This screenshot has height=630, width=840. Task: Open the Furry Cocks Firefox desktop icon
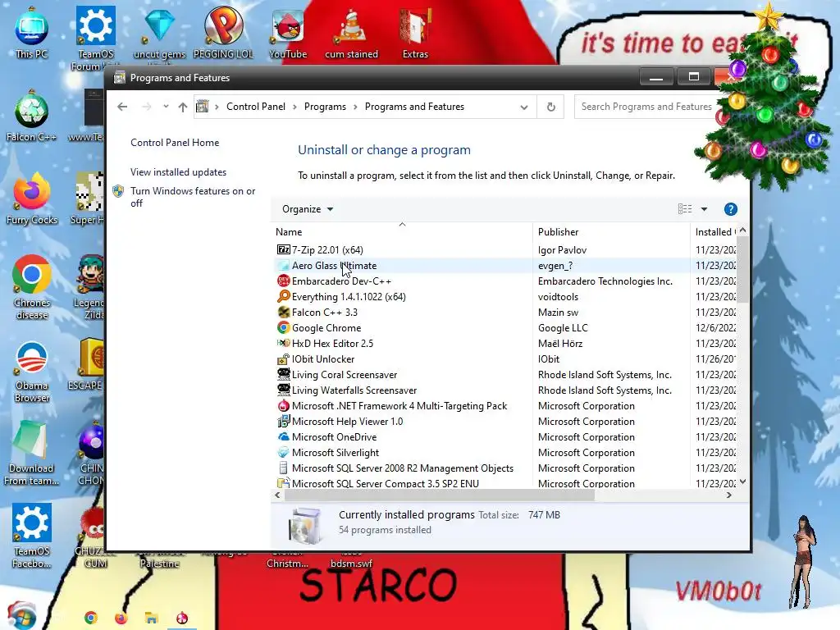pyautogui.click(x=32, y=199)
